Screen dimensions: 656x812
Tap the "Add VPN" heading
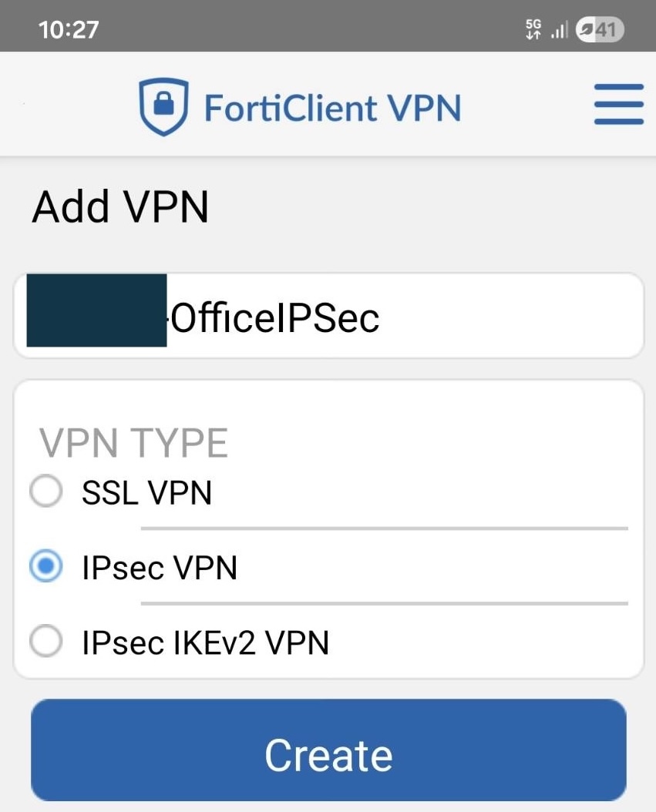(x=120, y=207)
